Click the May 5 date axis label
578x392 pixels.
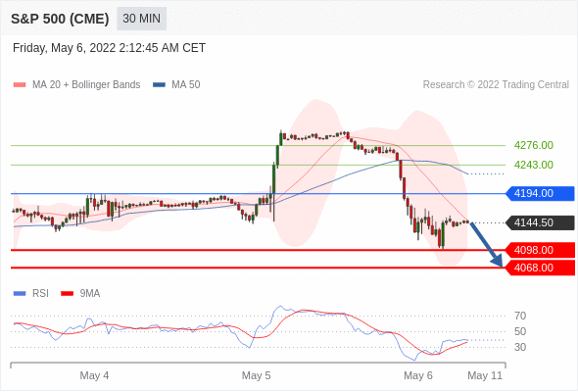[x=257, y=375]
